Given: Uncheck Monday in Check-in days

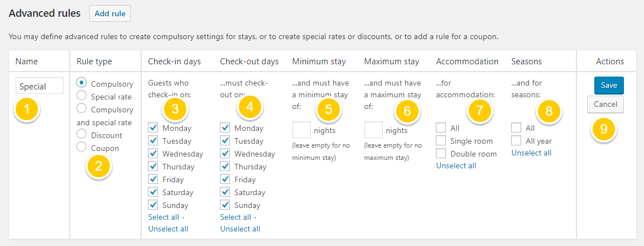Looking at the screenshot, I should click(153, 128).
